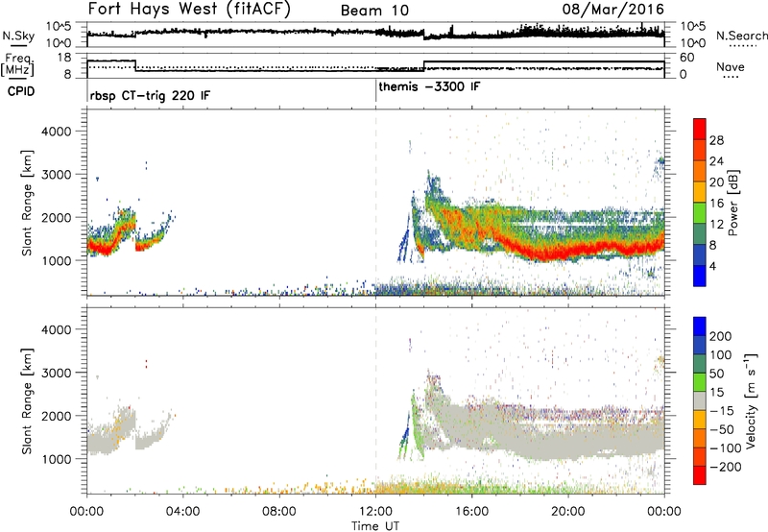Click the 'Power [dB]' colorbar label
Image resolution: width=768 pixels, height=532 pixels.
pyautogui.click(x=733, y=203)
